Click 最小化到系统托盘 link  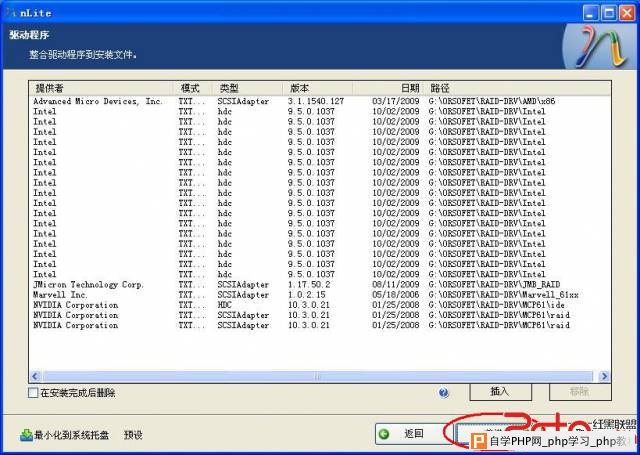pyautogui.click(x=71, y=435)
